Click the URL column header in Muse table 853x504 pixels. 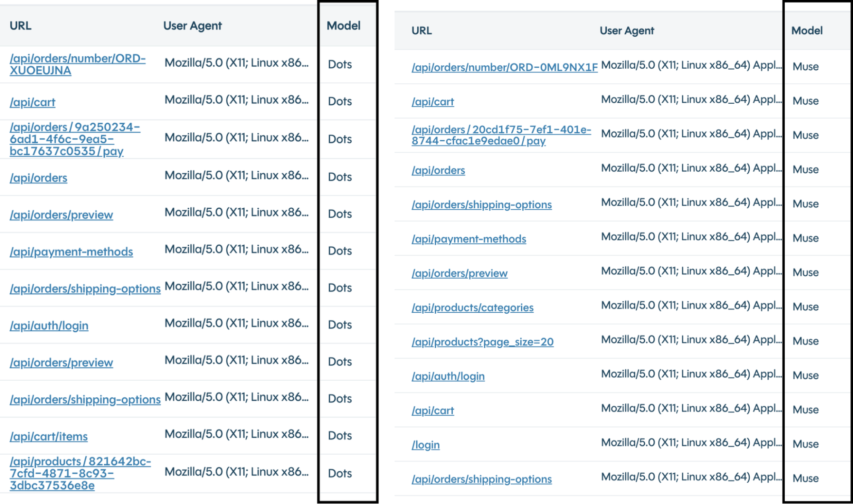tap(422, 31)
